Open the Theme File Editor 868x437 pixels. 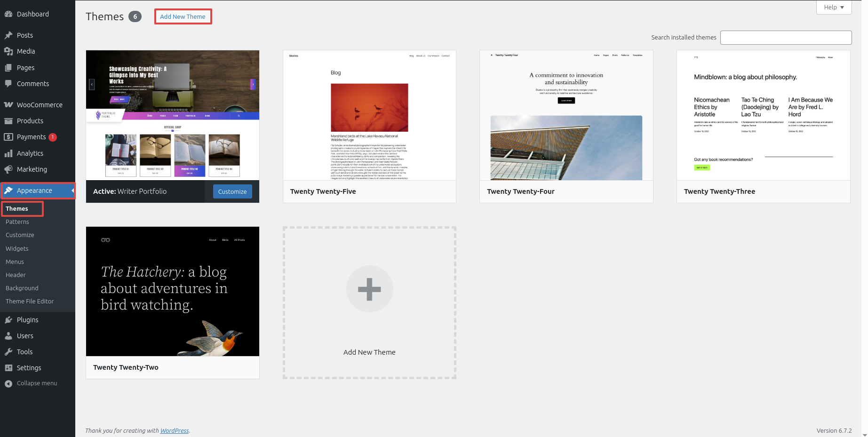[30, 301]
